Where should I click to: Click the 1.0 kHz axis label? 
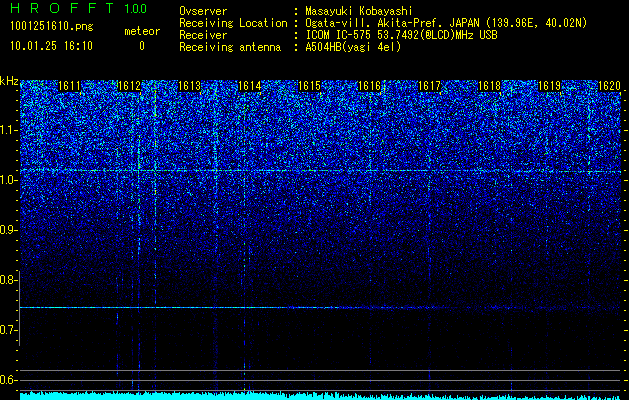click(7, 180)
